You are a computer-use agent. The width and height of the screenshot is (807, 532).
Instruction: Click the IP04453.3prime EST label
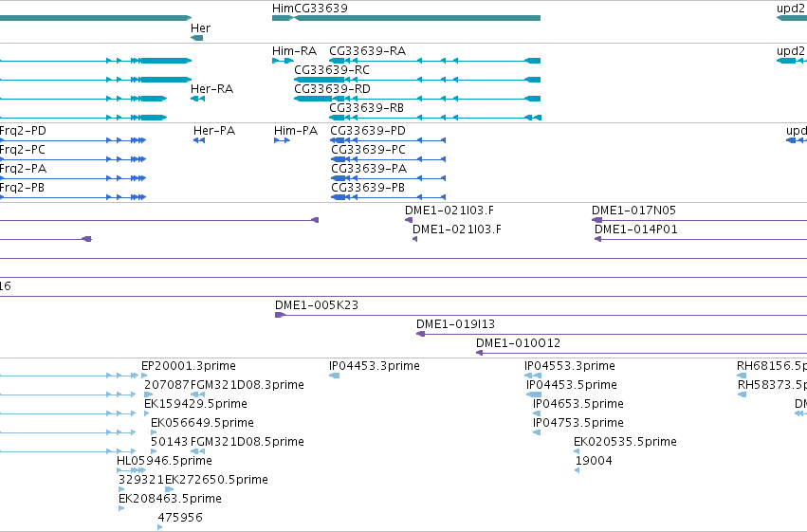(375, 366)
